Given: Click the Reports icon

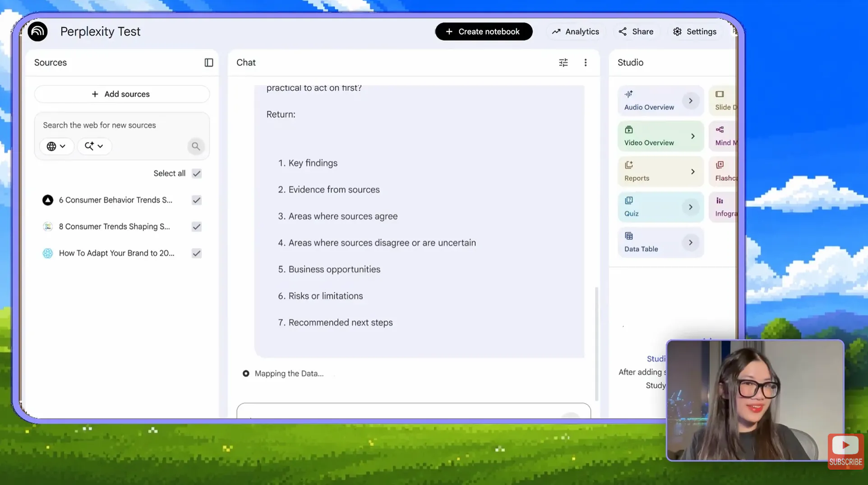Looking at the screenshot, I should (628, 165).
